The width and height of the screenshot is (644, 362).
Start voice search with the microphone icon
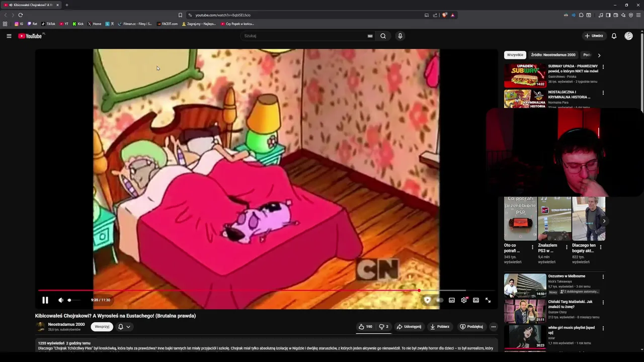[400, 36]
